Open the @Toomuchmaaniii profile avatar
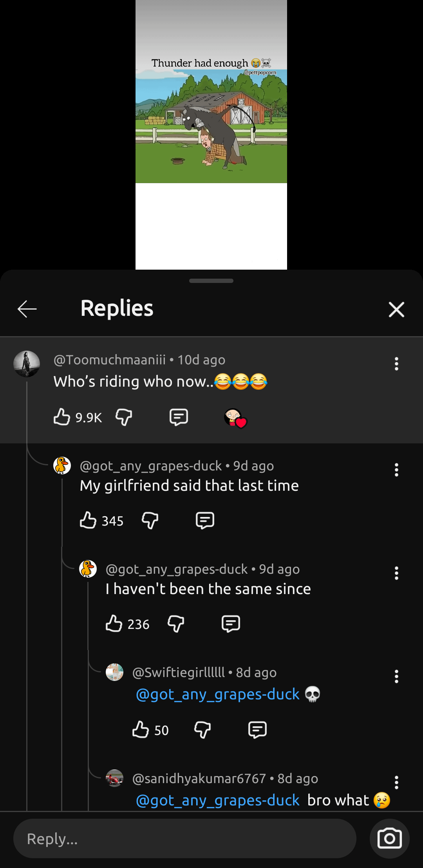This screenshot has width=423, height=868. click(27, 364)
